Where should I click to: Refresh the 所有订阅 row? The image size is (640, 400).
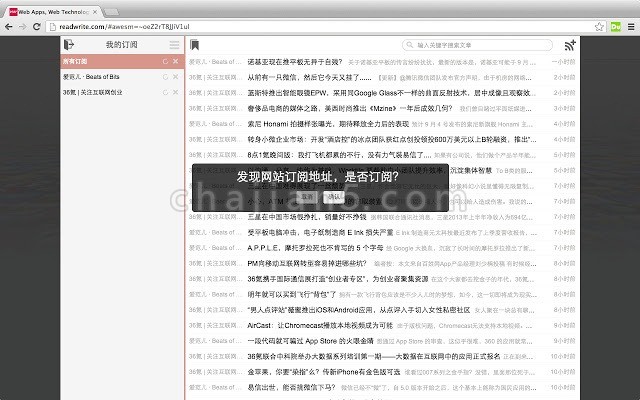pyautogui.click(x=165, y=61)
